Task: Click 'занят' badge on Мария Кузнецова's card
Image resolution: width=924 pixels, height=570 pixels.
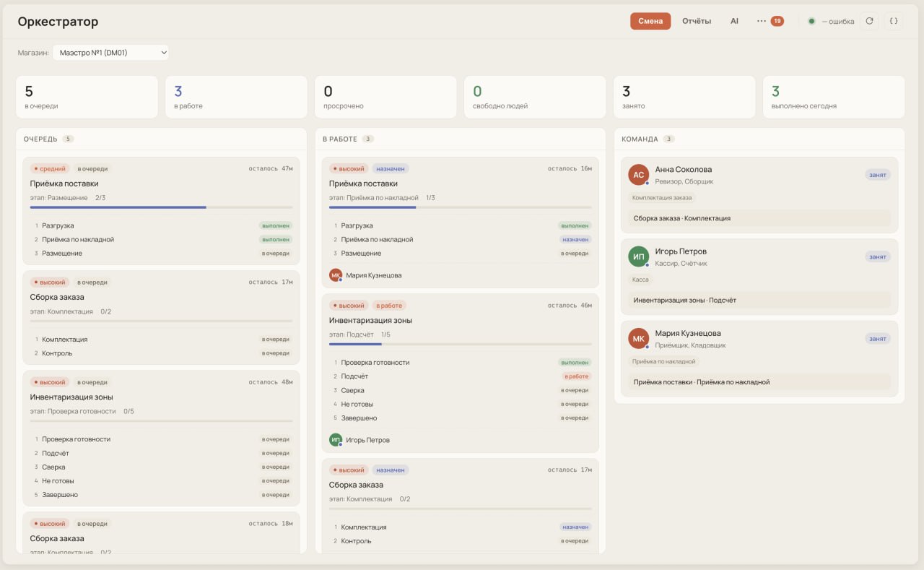Action: 878,338
